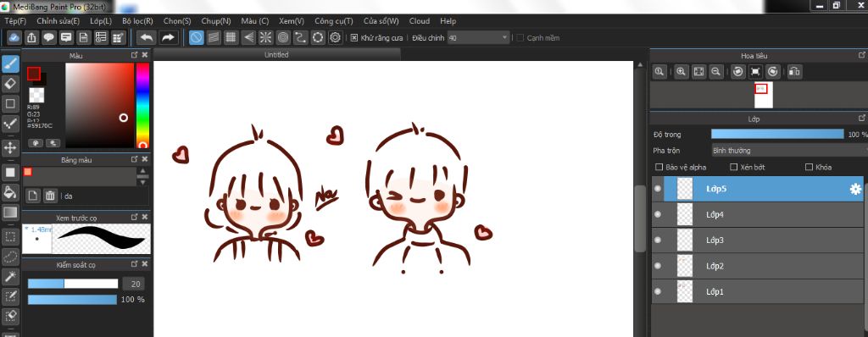Toggle Khử răng cưa anti-aliasing checkbox

pos(354,37)
